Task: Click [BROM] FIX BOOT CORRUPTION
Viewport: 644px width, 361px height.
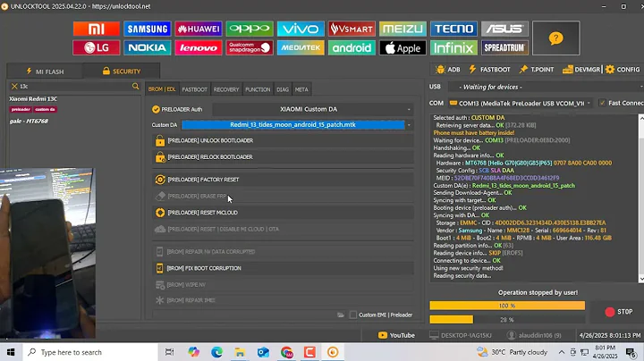Action: click(283, 268)
